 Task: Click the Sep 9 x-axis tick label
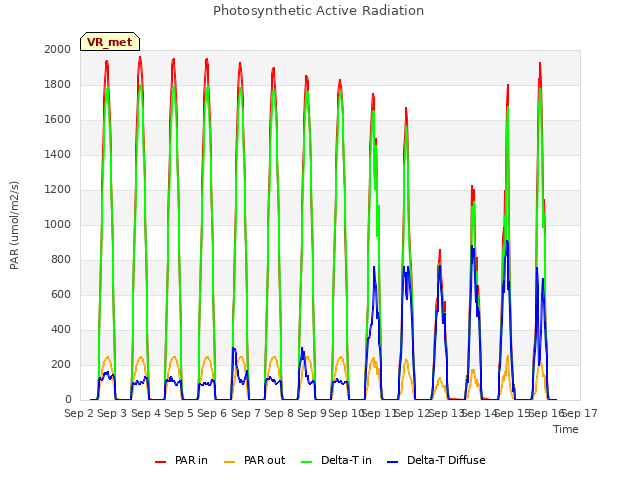pos(312,413)
